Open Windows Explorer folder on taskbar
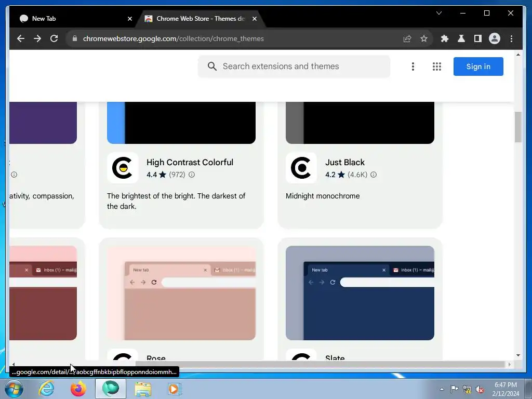Viewport: 532px width, 399px height. 143,389
